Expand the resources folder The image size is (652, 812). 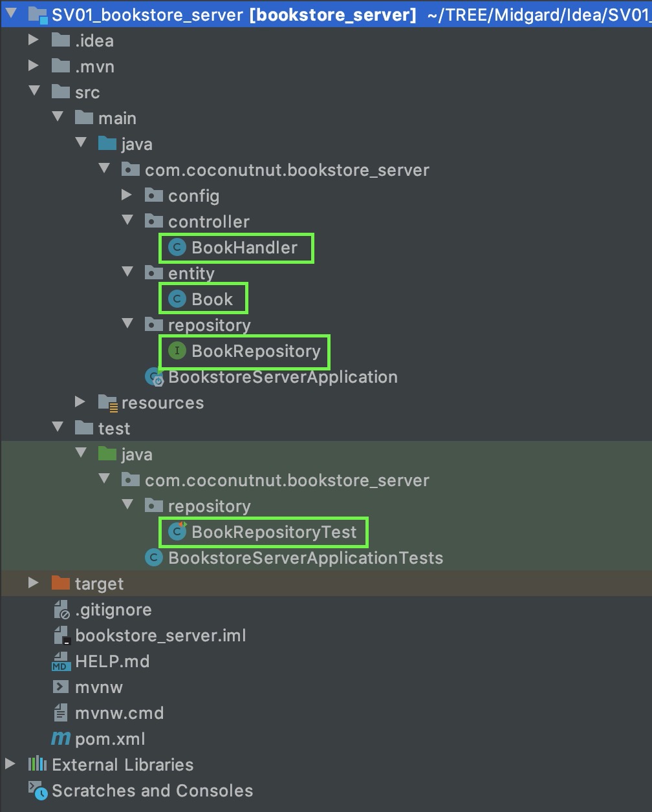80,403
